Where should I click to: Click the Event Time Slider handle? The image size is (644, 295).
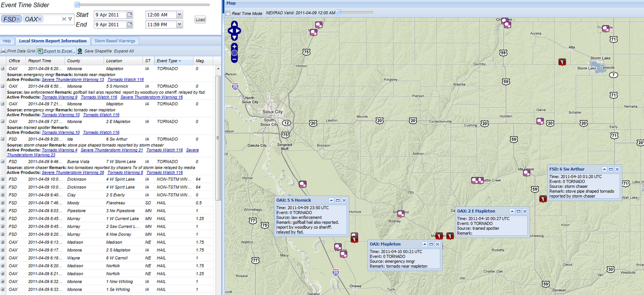pyautogui.click(x=77, y=5)
